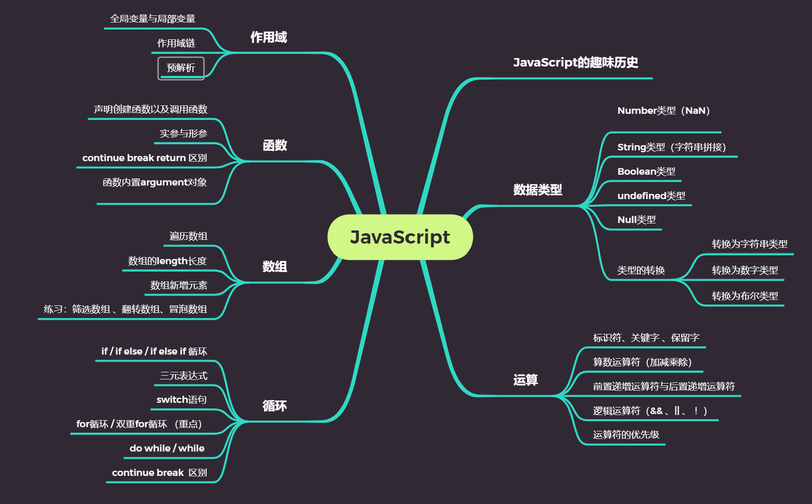Click the 作用域 branch node
Image resolution: width=812 pixels, height=504 pixels.
click(269, 37)
